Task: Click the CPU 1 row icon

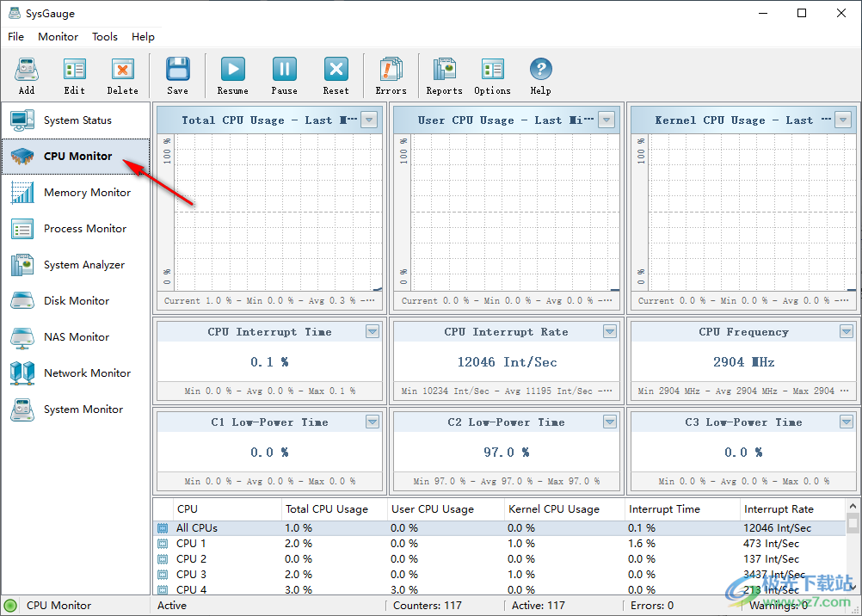Action: click(x=163, y=544)
